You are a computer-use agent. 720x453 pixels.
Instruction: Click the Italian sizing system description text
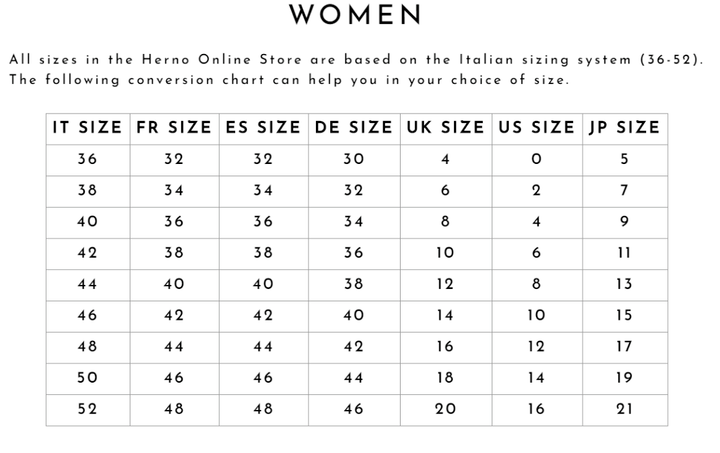click(355, 69)
